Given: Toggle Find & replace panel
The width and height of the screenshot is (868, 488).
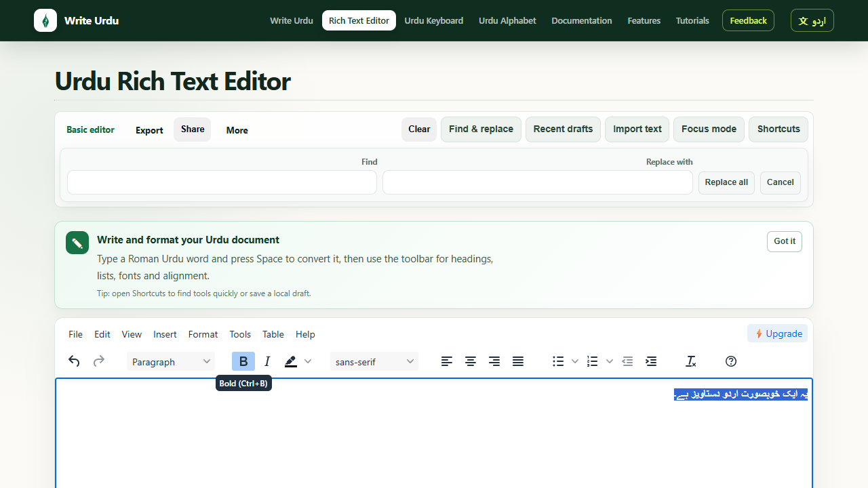Looking at the screenshot, I should [481, 129].
